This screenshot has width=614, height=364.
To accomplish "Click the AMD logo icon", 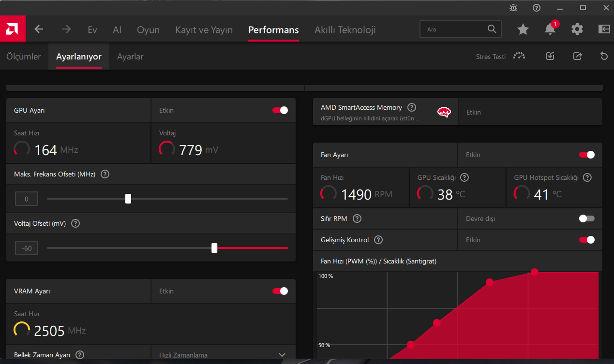I will point(13,29).
